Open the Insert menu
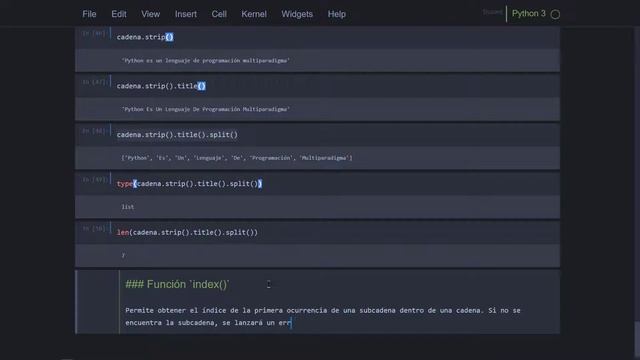Image resolution: width=640 pixels, height=360 pixels. tap(186, 14)
